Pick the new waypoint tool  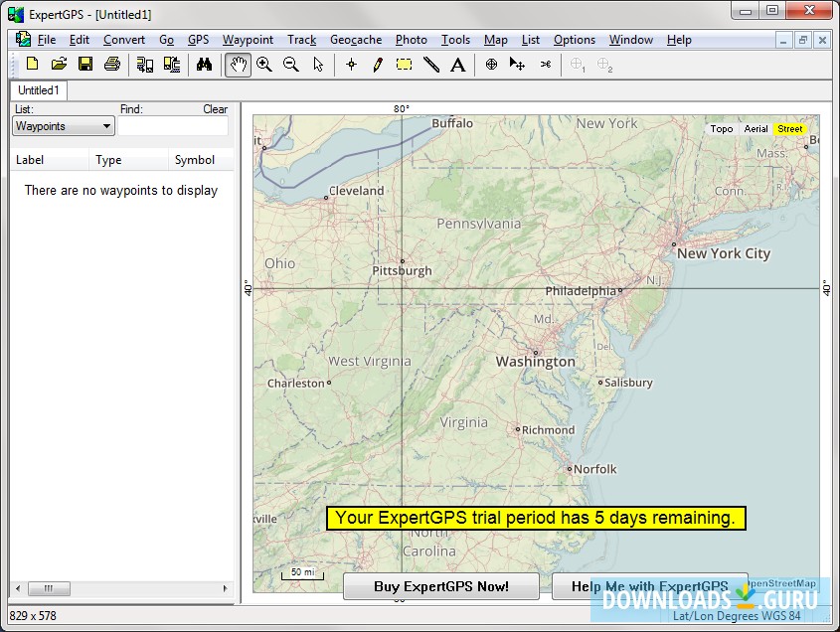[351, 65]
